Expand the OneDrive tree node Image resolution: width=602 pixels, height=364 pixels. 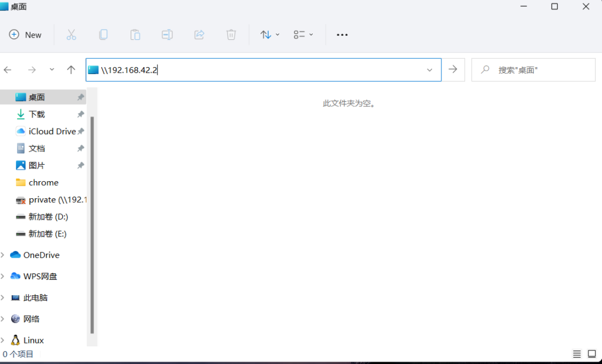(3, 255)
